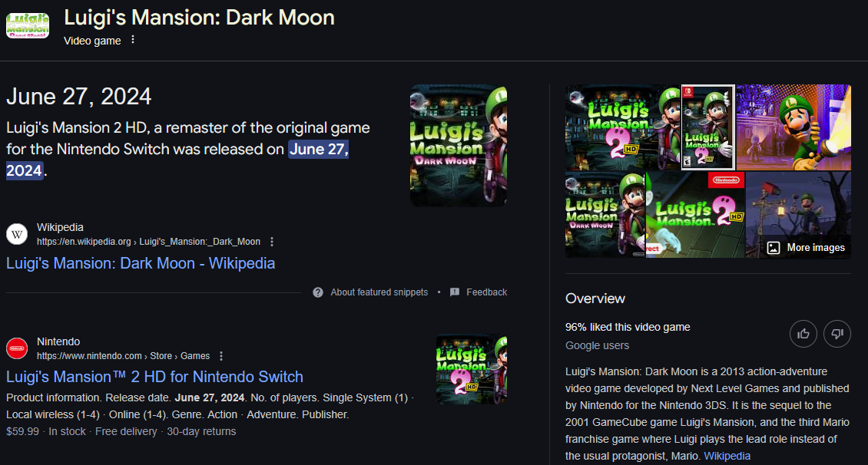Open Luigi's Mansion 2 HD for Nintendo Switch link
Screen dimensions: 868x465
tap(154, 377)
